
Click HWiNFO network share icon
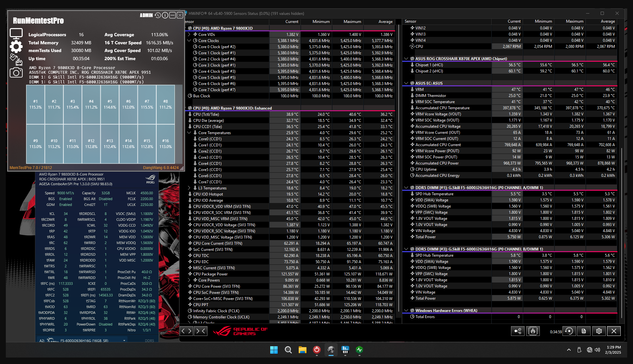517,331
